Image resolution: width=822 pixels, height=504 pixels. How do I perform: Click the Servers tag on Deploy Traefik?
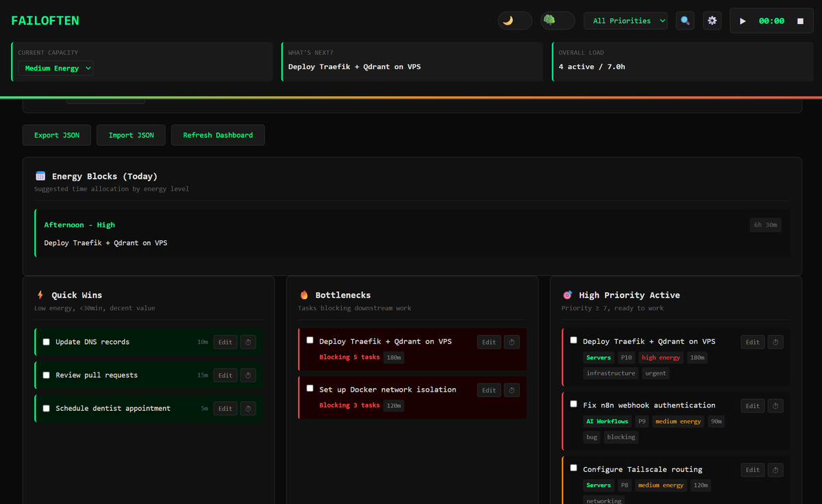coord(599,357)
